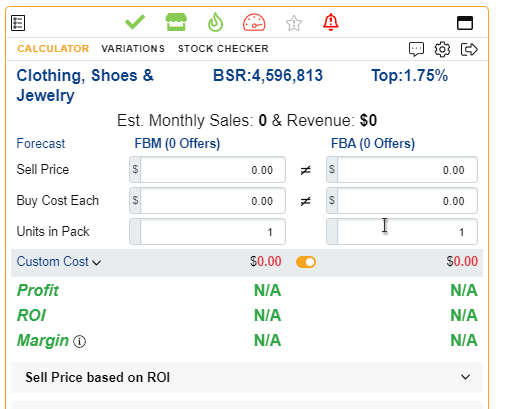Screen dimensions: 523x409
Task: Toggle the Buy Cost Each not-equal sync symbol
Action: (x=306, y=201)
